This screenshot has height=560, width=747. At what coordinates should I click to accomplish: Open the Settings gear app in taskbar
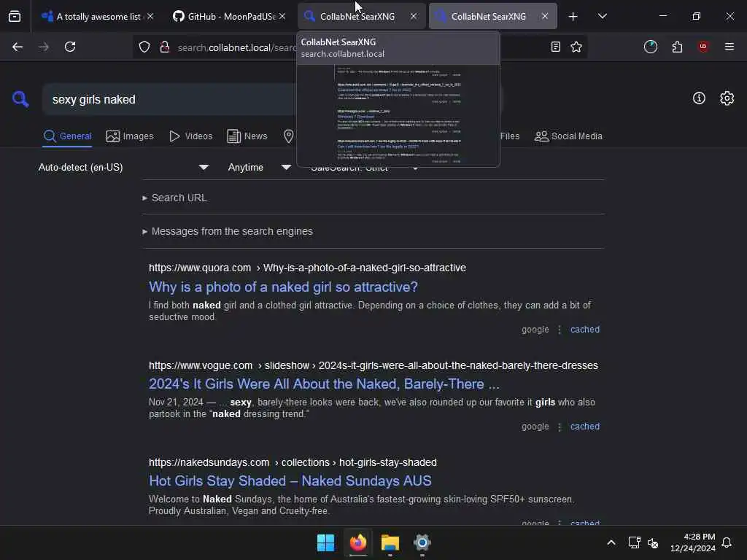coord(422,542)
